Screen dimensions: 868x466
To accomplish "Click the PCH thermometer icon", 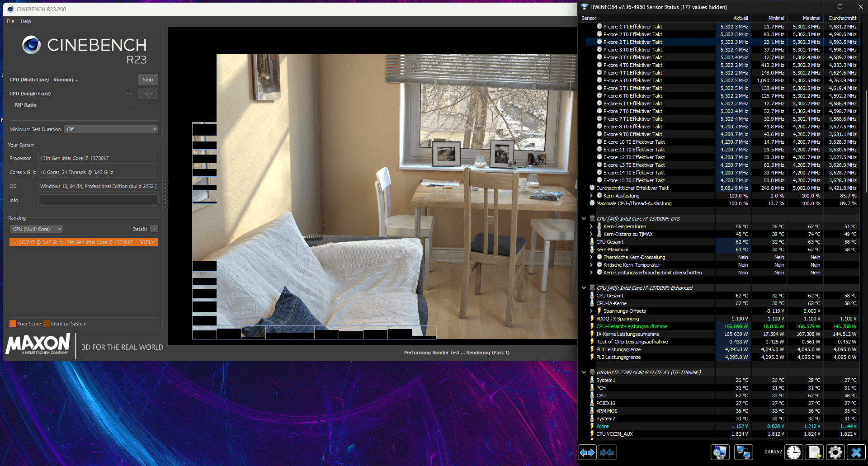I will [x=592, y=388].
